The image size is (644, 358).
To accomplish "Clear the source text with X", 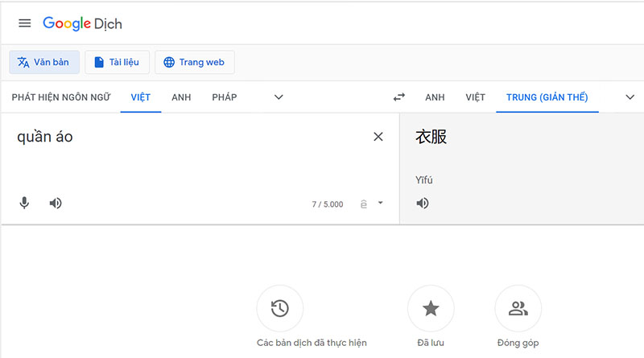I will pos(378,137).
